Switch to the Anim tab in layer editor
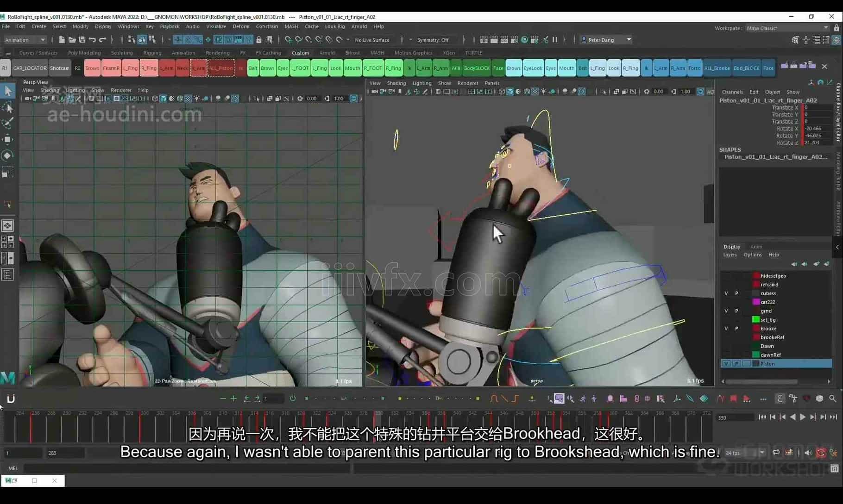 (x=756, y=247)
